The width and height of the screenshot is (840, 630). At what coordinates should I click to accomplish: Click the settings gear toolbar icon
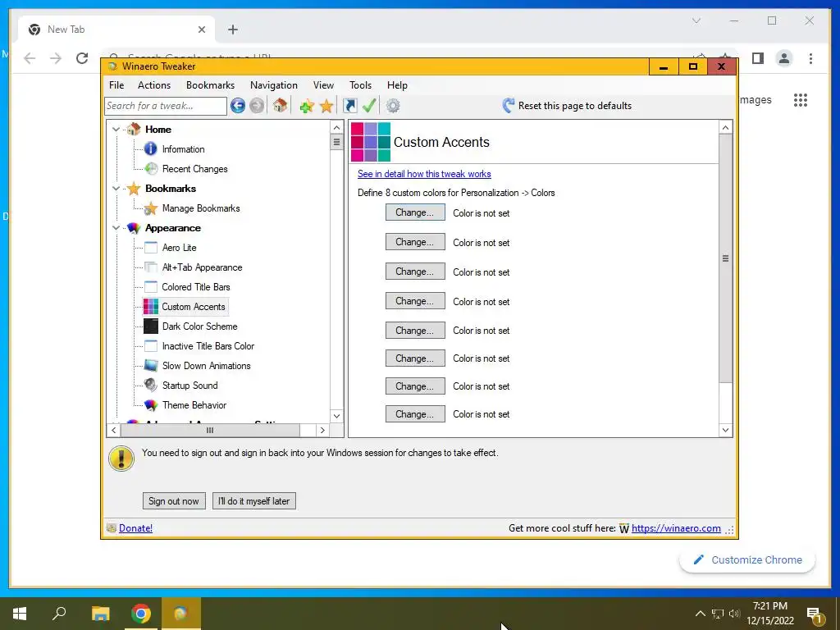tap(393, 106)
